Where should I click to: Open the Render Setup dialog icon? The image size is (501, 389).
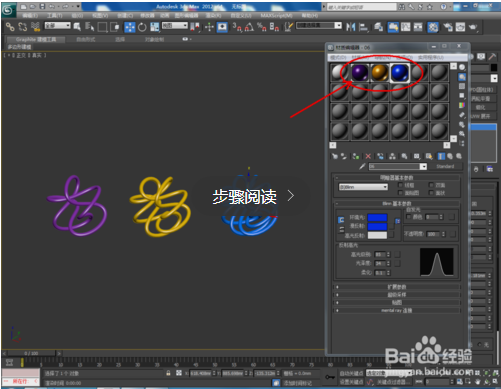point(448,27)
